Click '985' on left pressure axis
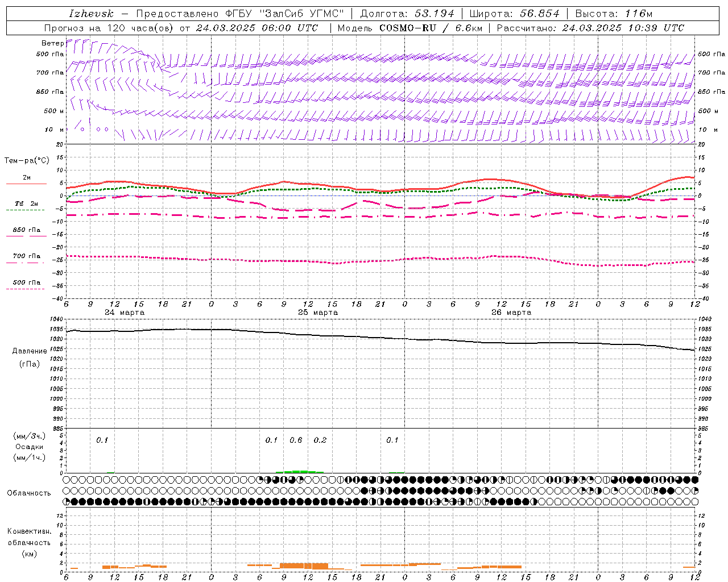 59,429
